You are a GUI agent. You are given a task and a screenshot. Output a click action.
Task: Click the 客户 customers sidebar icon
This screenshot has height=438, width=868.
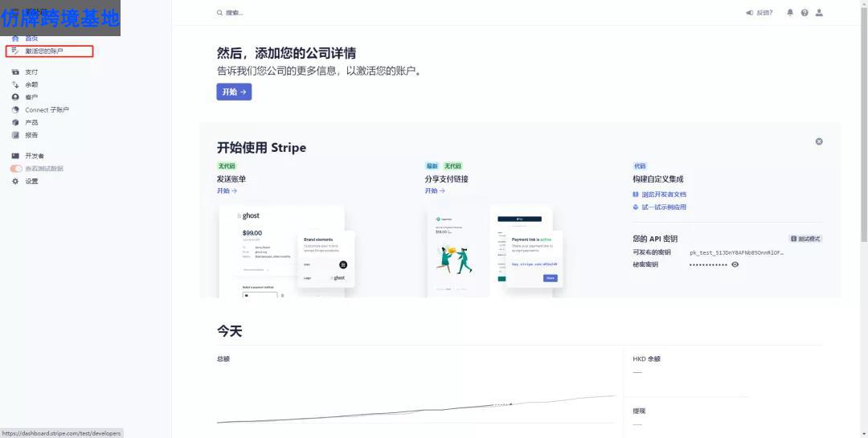pos(15,97)
